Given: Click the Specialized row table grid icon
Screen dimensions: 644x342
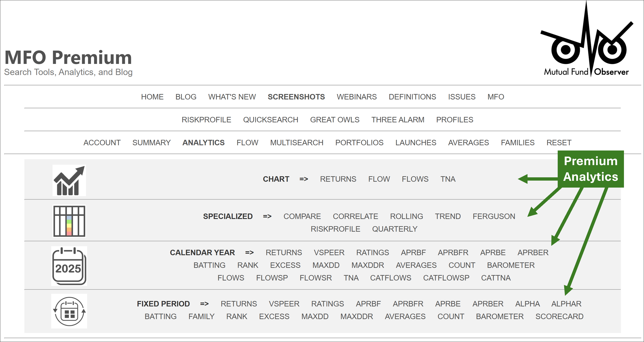Looking at the screenshot, I should tap(69, 221).
